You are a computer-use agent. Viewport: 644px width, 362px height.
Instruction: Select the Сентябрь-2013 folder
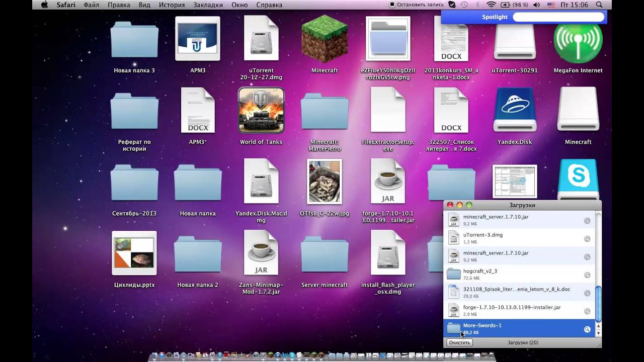pos(134,184)
